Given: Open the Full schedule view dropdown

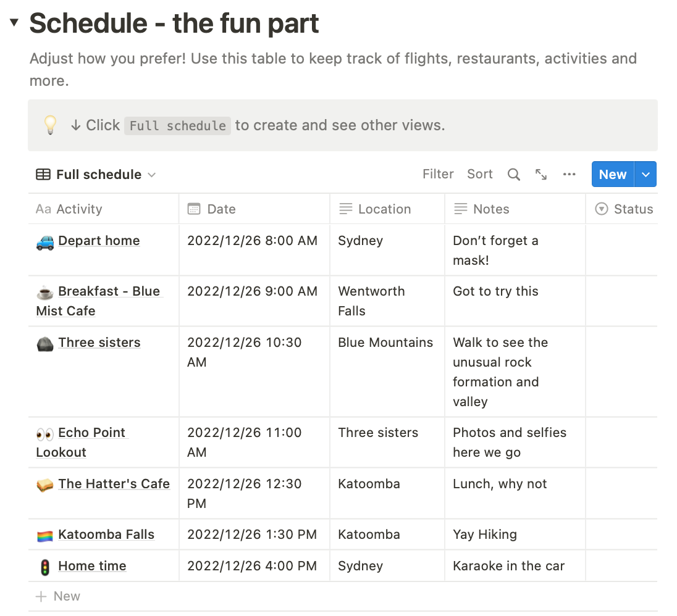Looking at the screenshot, I should click(x=96, y=175).
